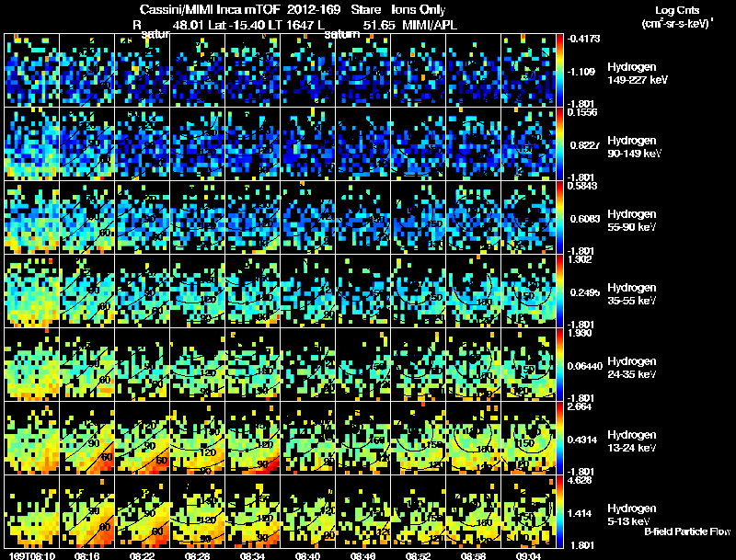Viewport: 736px width, 560px height.
Task: Open the Hydrogen 24-35 keV panel at 08:28
Action: [197, 364]
